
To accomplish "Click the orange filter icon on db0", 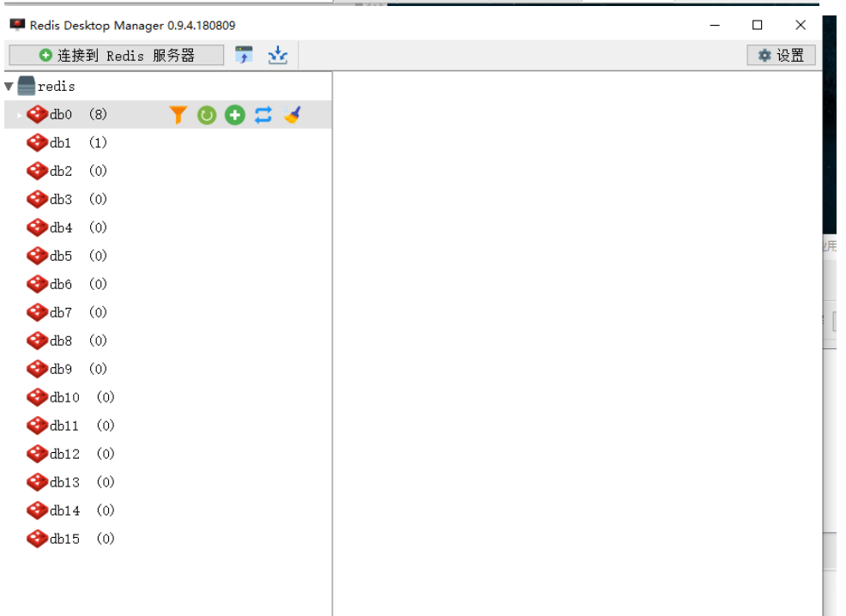I will point(178,115).
